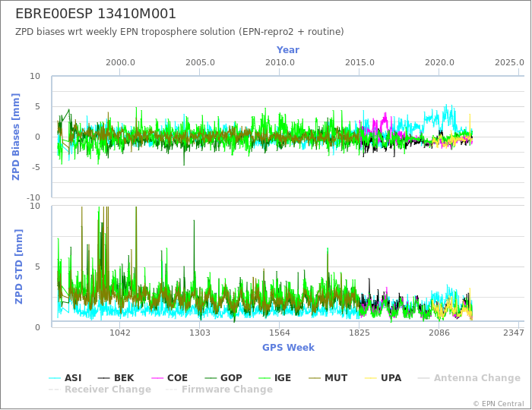Click the 1564 GPS week tick label

click(x=280, y=333)
